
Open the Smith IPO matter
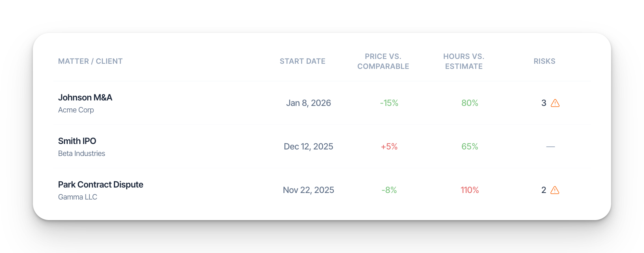[x=77, y=141]
